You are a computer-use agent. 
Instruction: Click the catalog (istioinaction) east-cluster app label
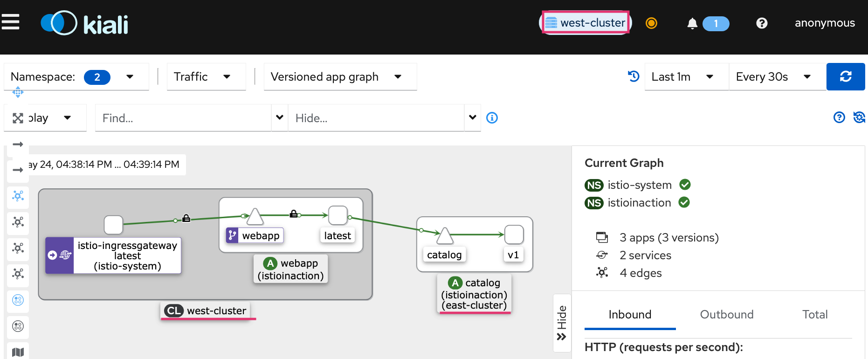475,294
